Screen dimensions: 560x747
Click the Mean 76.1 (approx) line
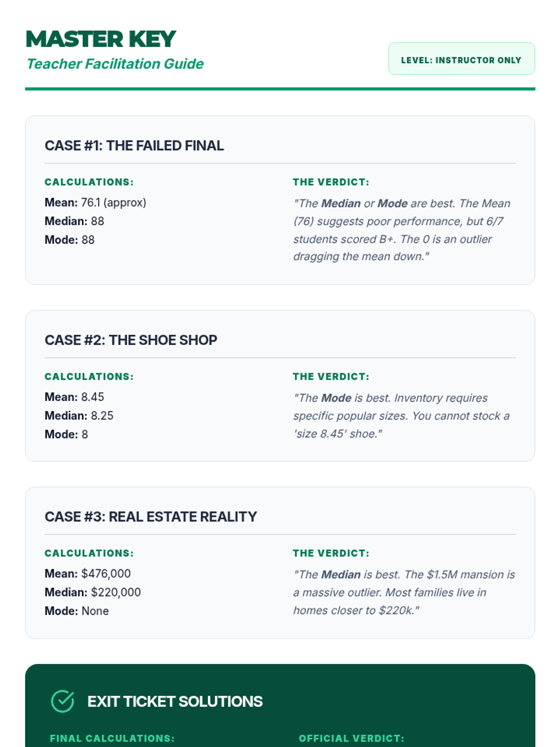point(95,203)
